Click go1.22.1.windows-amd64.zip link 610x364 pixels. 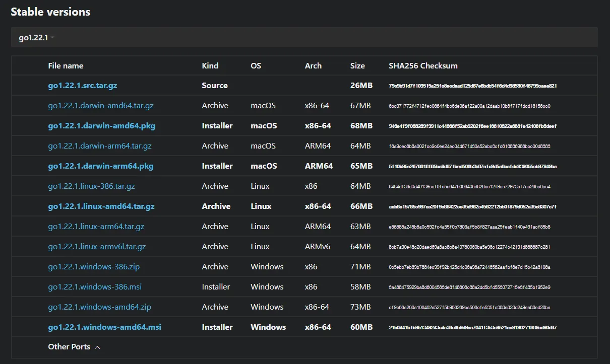(x=99, y=307)
